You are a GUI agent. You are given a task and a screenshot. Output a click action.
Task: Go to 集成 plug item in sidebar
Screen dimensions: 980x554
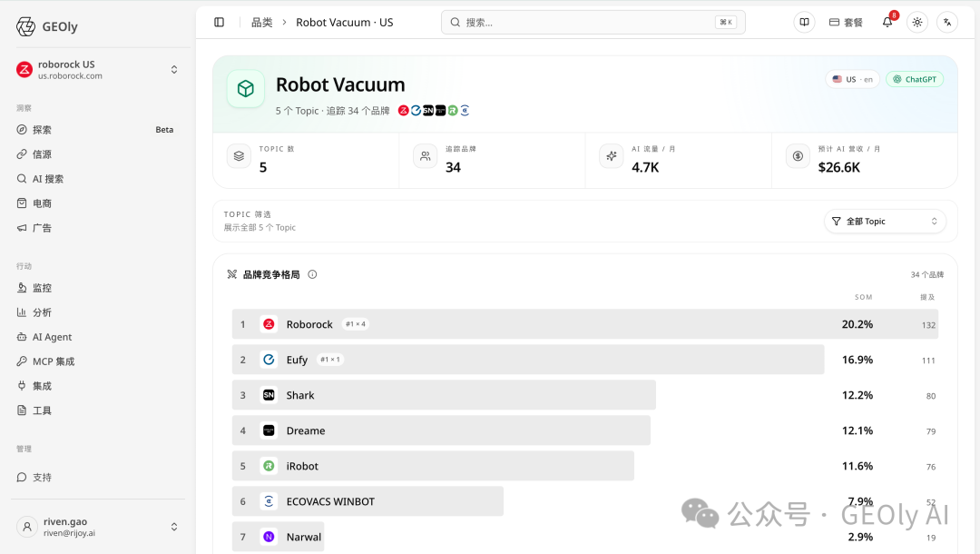[x=96, y=386]
